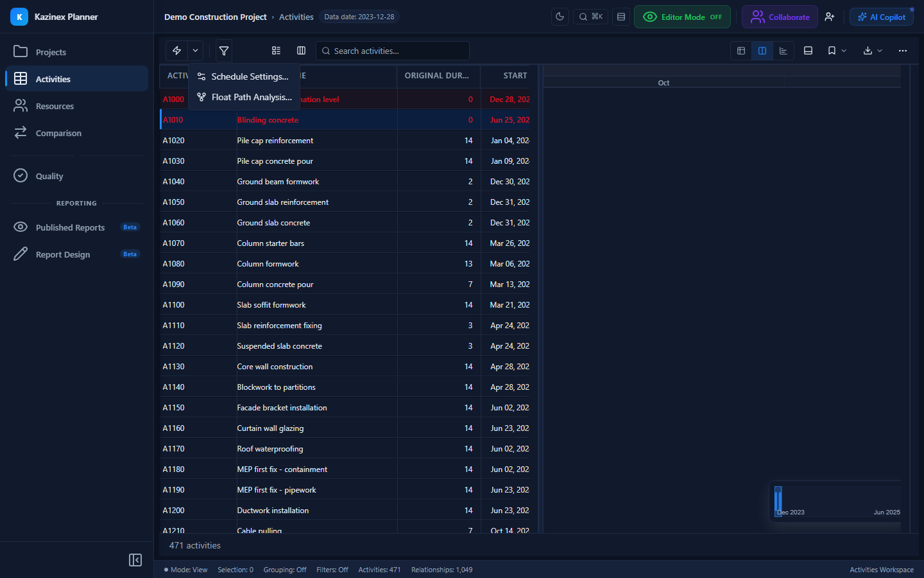The width and height of the screenshot is (924, 578).
Task: Go to Activities in the sidebar
Action: tap(76, 79)
